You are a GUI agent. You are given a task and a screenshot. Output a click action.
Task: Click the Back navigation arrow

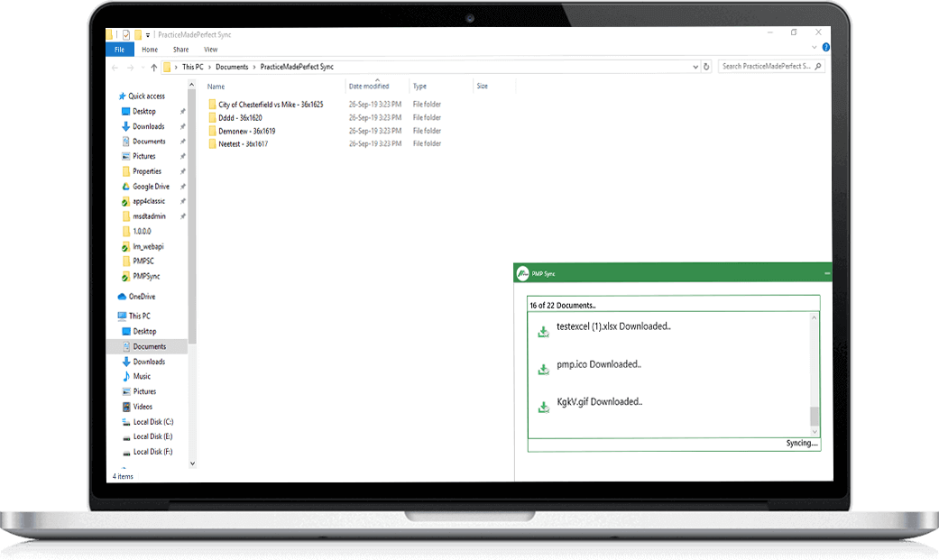[x=115, y=67]
